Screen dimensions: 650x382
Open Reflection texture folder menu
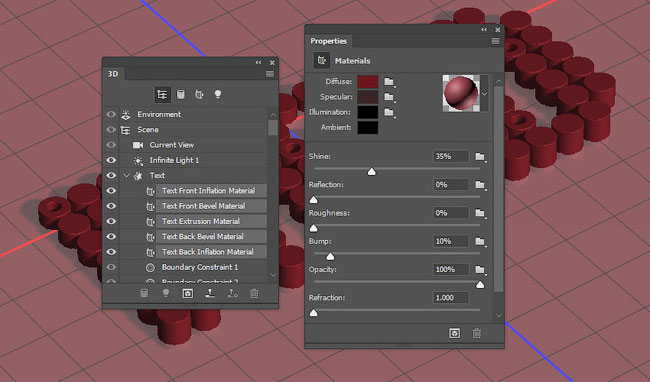480,185
